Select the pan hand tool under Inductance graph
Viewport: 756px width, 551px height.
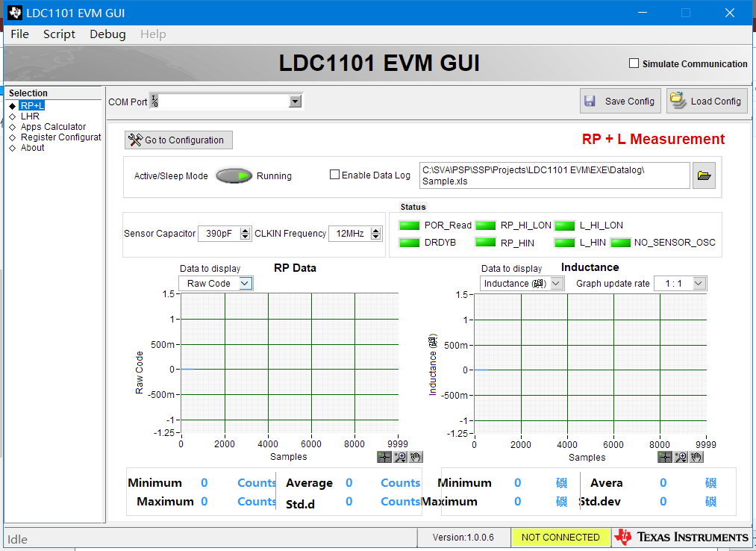pos(696,457)
